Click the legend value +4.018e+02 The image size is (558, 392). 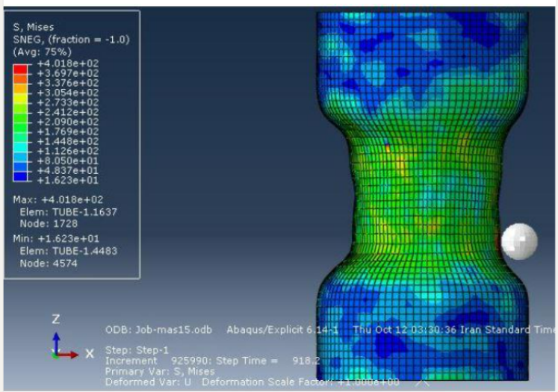68,63
